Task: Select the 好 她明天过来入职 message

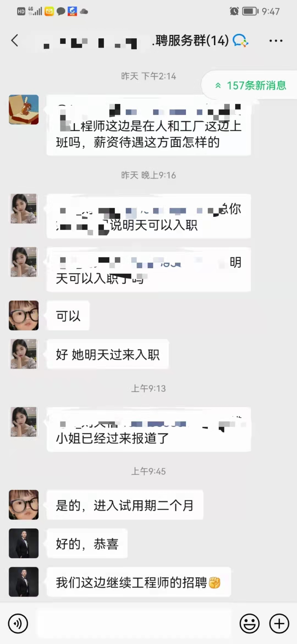Action: pyautogui.click(x=108, y=354)
